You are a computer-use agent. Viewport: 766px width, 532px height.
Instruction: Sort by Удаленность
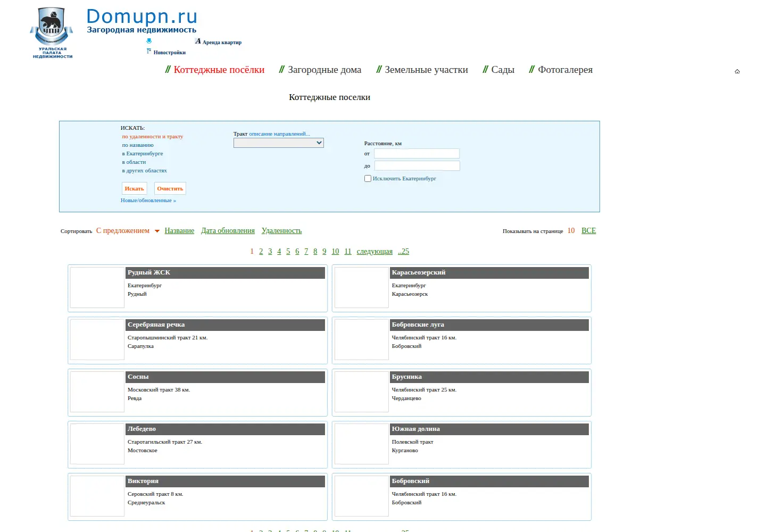[x=281, y=231]
